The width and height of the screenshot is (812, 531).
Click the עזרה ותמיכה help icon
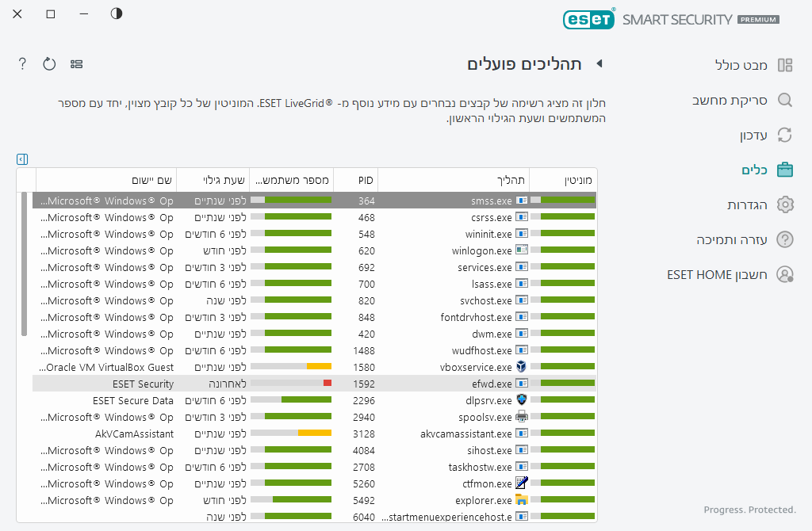coord(785,239)
